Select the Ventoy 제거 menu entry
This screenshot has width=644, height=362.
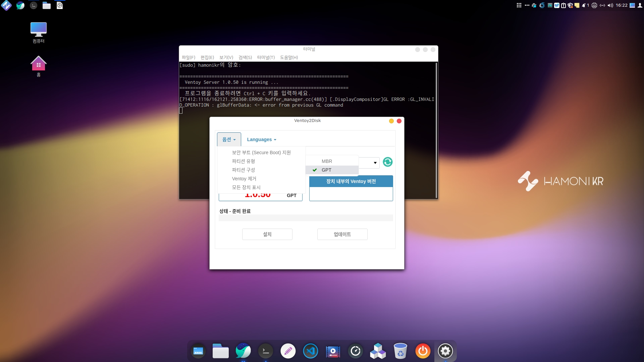click(244, 179)
